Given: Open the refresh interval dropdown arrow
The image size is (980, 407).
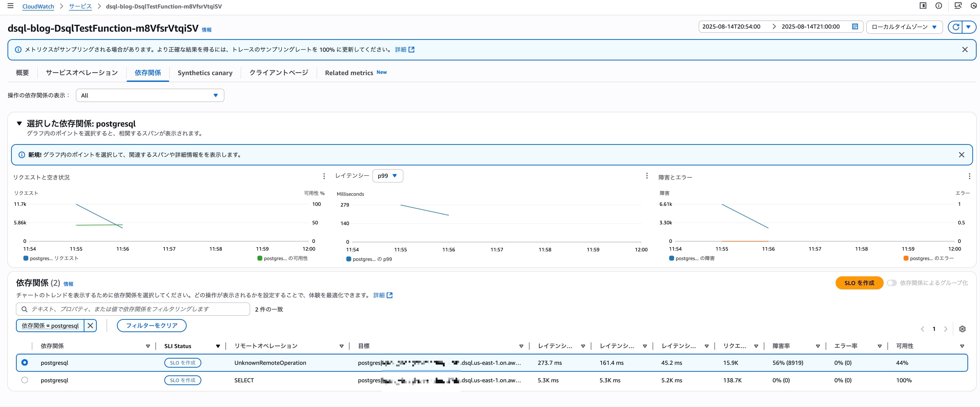Looking at the screenshot, I should tap(969, 27).
